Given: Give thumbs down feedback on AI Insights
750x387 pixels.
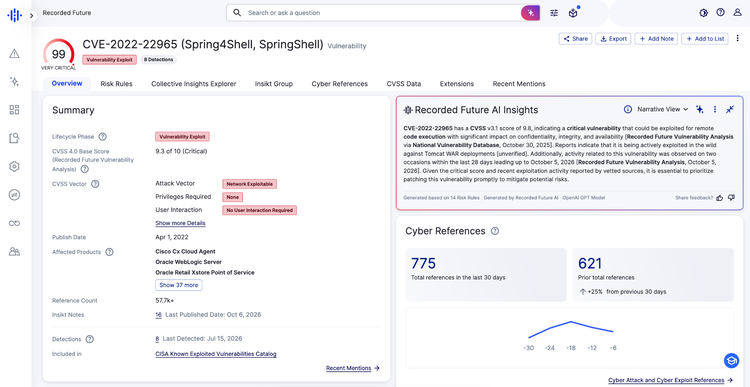Looking at the screenshot, I should 731,198.
